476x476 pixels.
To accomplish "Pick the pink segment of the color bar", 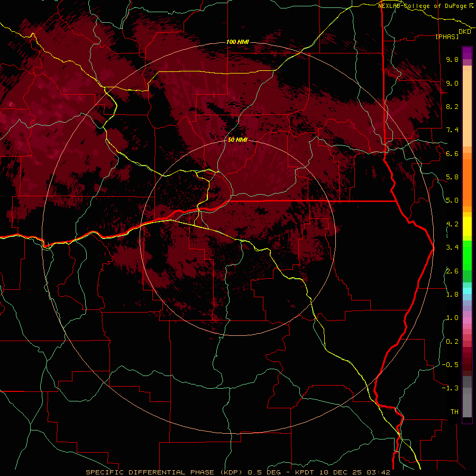I will click(x=467, y=321).
